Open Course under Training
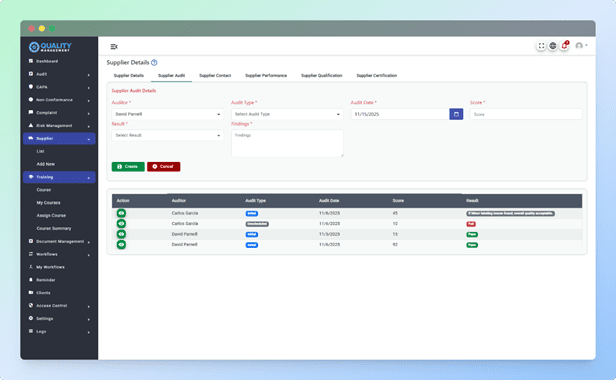Viewport: 616px width, 380px height. tap(44, 190)
